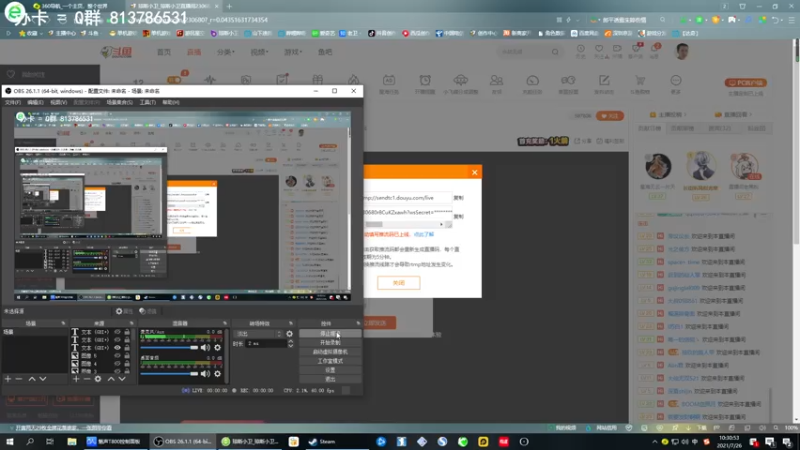Adjust transition duration stepper arrows
The height and width of the screenshot is (450, 800).
290,344
